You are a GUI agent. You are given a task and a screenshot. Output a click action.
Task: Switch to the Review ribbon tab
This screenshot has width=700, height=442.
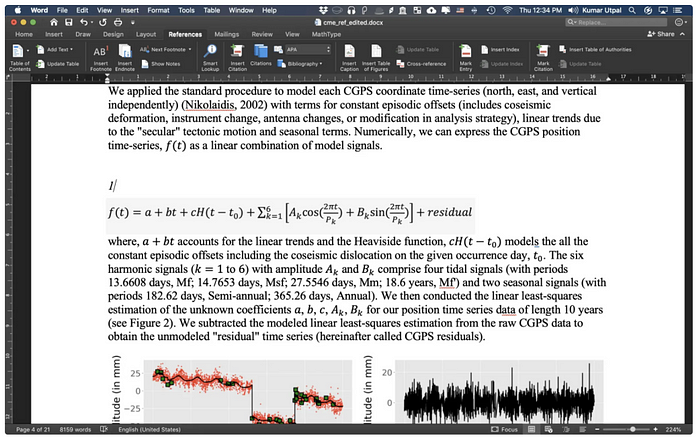point(262,34)
